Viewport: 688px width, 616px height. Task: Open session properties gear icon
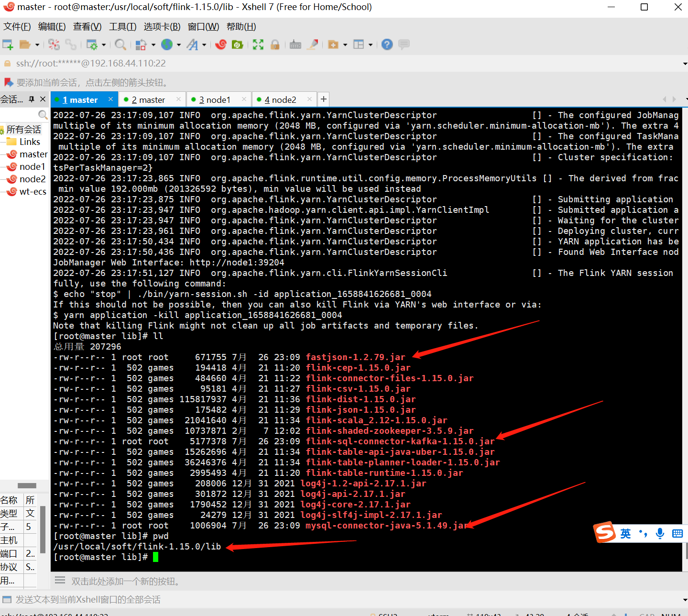92,44
